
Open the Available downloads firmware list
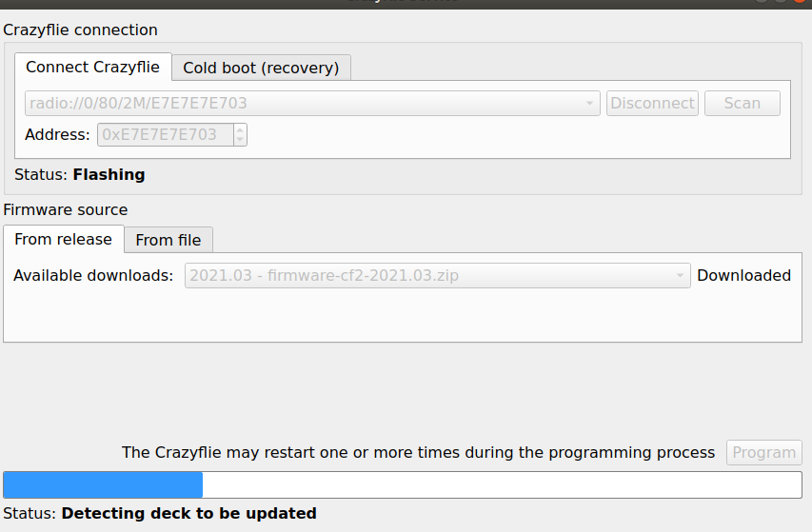428,276
